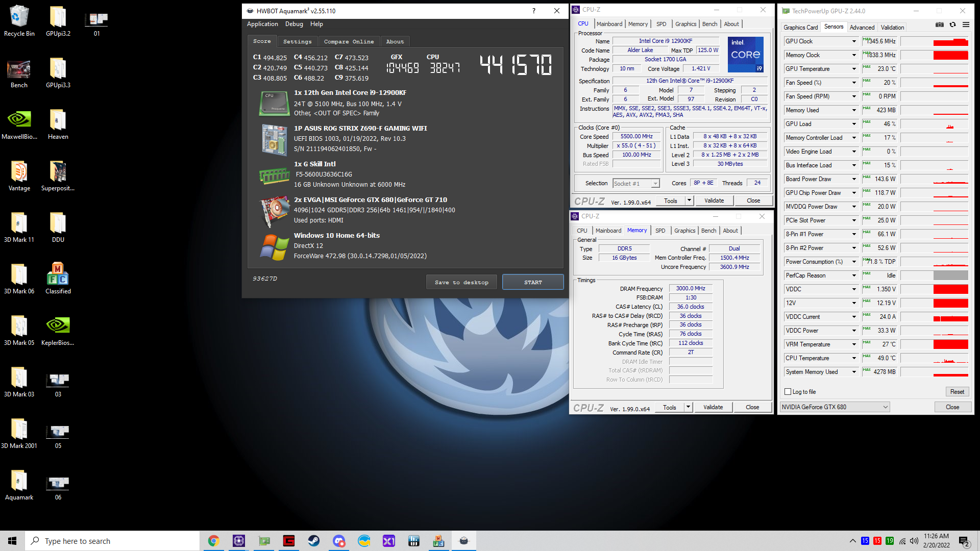The image size is (980, 551).
Task: Open Chrome from the taskbar
Action: pos(213,541)
